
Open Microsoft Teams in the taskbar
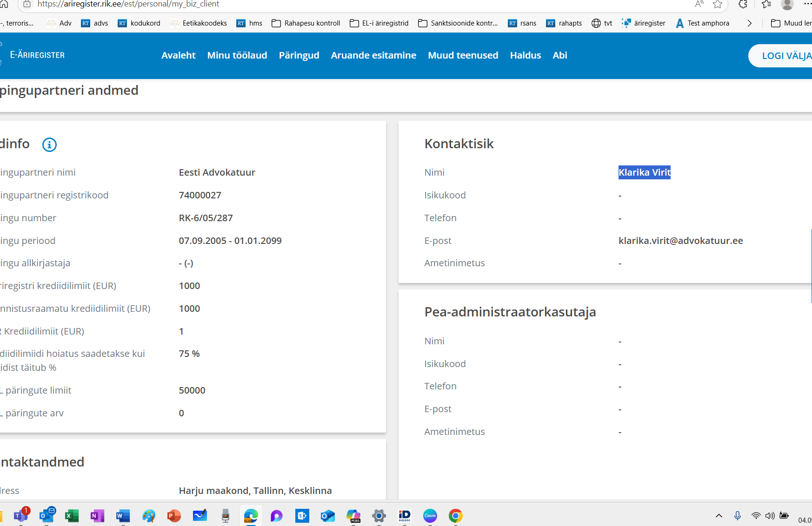tap(21, 516)
